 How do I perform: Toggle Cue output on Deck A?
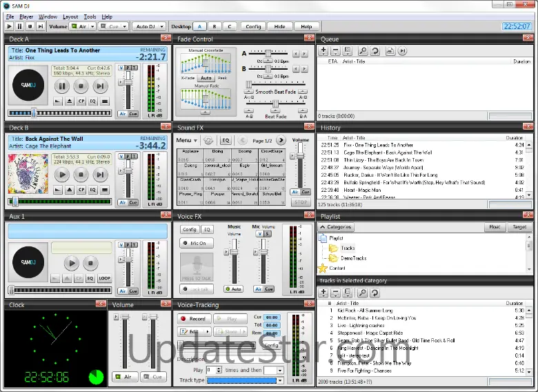click(133, 114)
